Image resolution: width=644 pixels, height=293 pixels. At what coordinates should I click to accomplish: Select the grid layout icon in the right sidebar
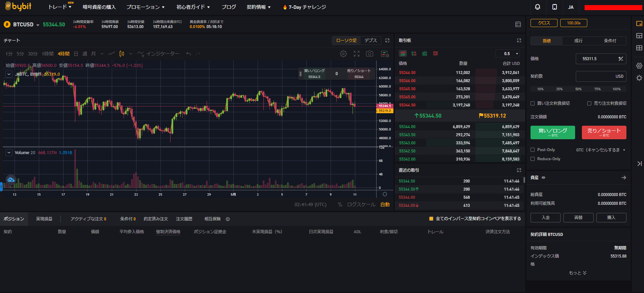click(639, 48)
